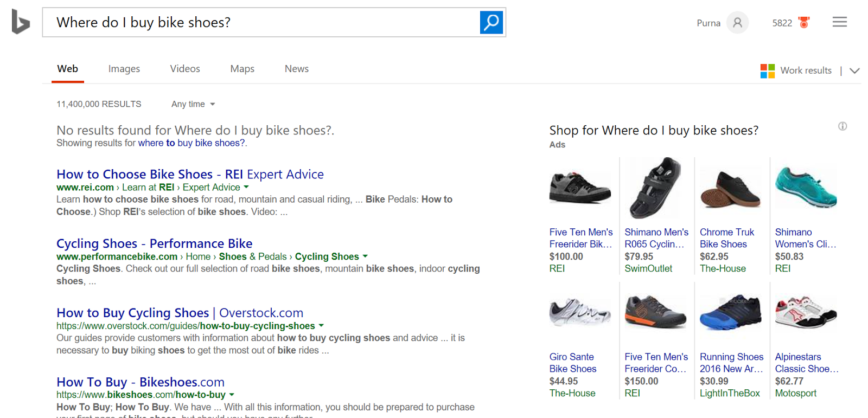This screenshot has width=868, height=418.
Task: Click the Microsoft logo beside Work results
Action: coord(767,70)
